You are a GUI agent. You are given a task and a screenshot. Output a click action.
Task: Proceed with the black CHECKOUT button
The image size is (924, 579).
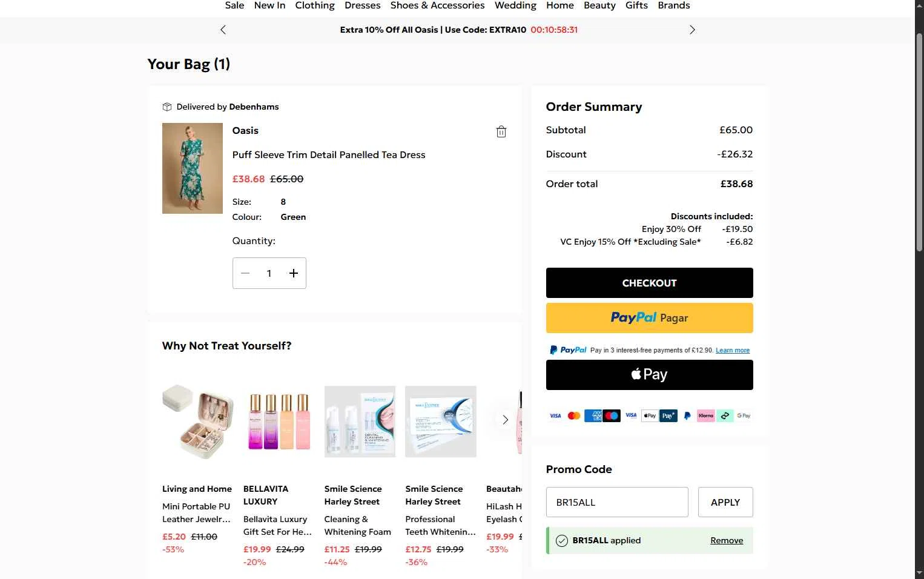coord(649,283)
